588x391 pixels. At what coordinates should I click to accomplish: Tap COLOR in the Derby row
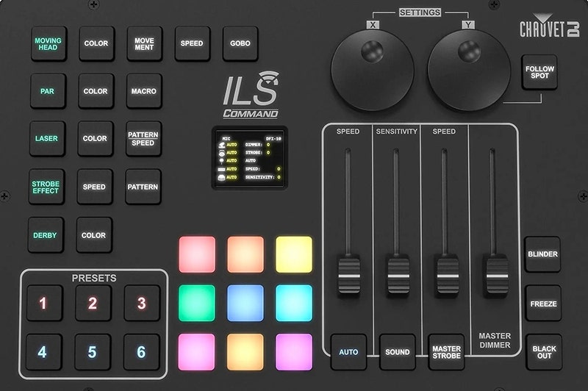tap(94, 235)
